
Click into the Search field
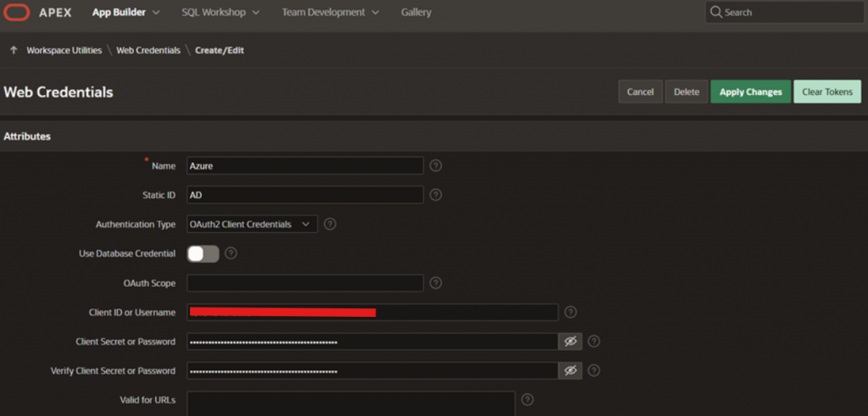(784, 12)
